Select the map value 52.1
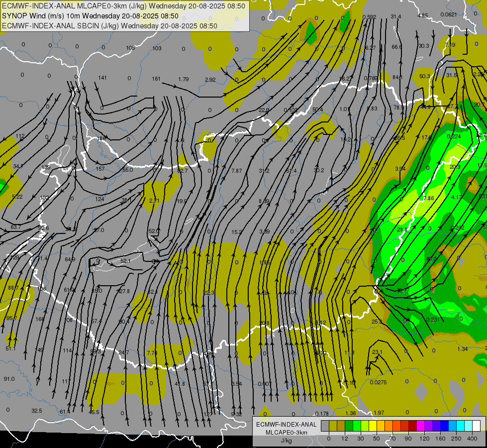The height and width of the screenshot is (448, 487). point(125,261)
